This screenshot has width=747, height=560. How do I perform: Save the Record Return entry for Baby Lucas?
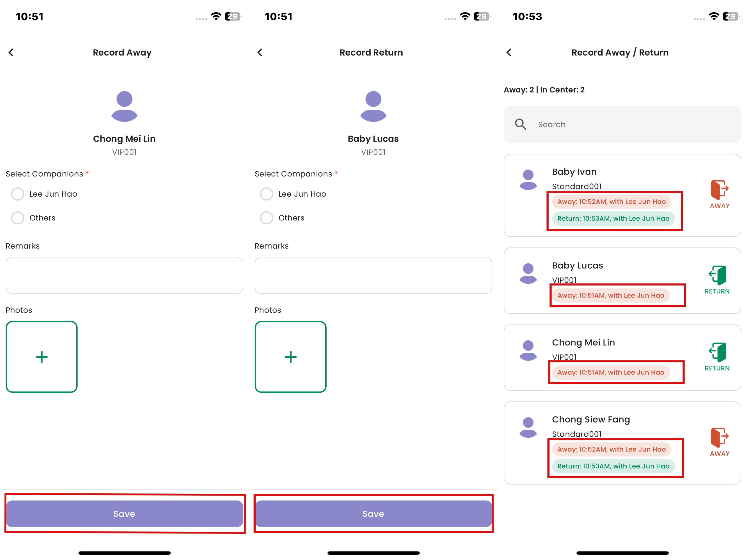[x=373, y=514]
